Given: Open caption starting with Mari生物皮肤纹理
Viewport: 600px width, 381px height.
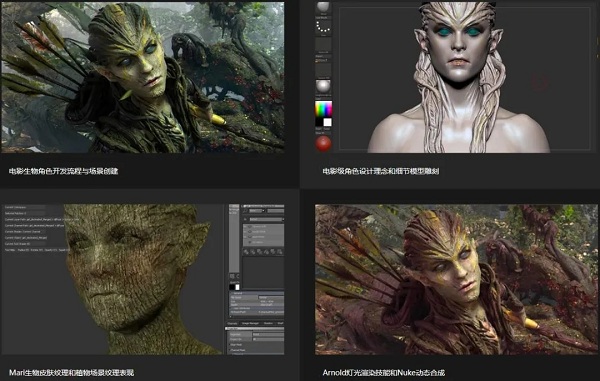Looking at the screenshot, I should pos(72,372).
